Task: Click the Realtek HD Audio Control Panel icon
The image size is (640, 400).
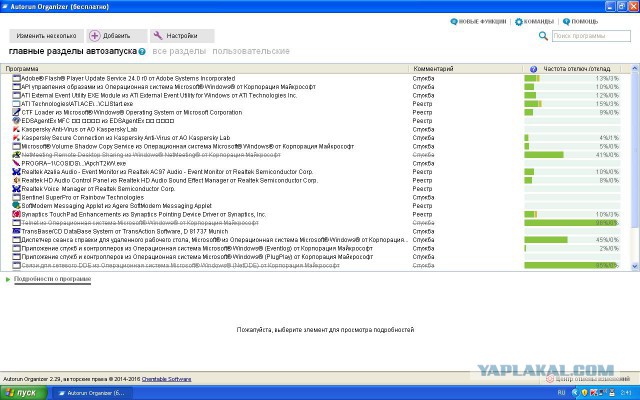Action: tap(16, 180)
